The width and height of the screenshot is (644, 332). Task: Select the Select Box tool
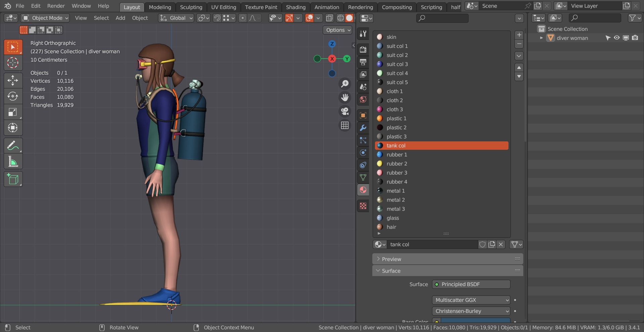click(13, 47)
